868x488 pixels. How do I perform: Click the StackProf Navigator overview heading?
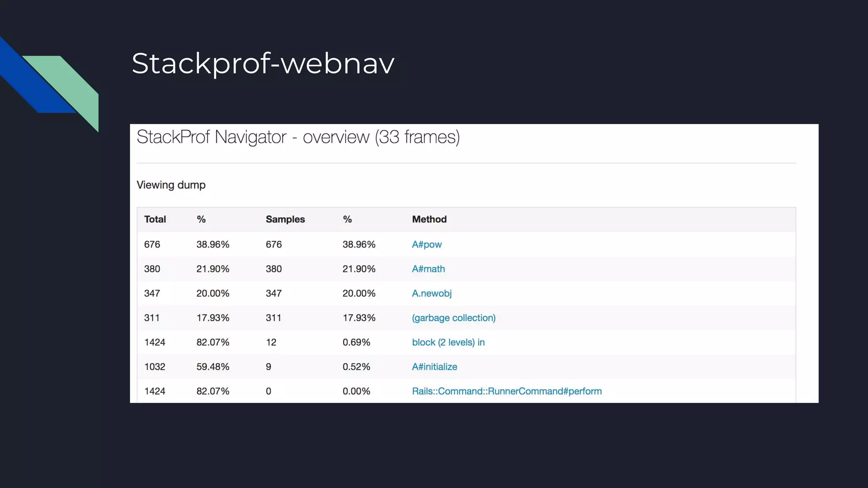click(x=298, y=137)
